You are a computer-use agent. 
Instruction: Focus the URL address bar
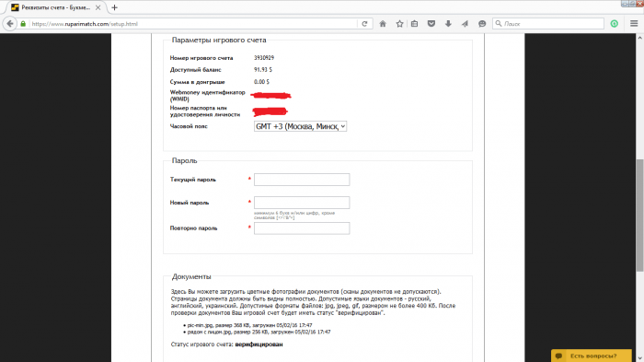(x=193, y=24)
